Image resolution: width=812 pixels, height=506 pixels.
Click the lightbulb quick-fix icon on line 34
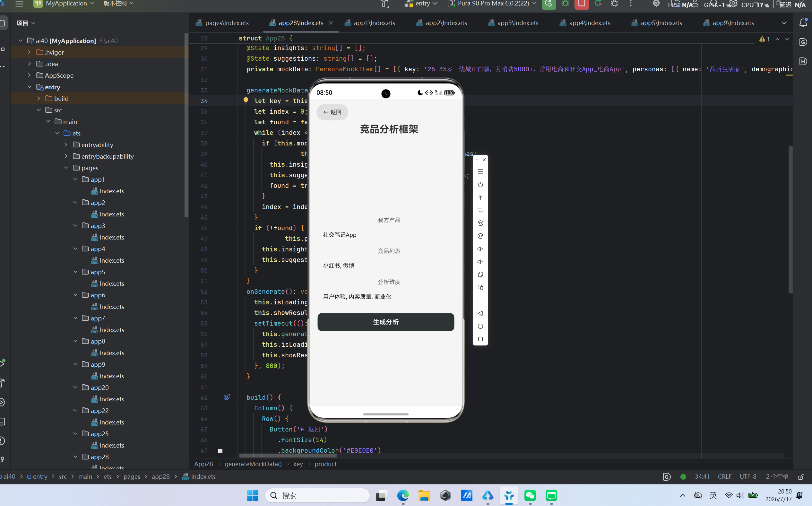coord(246,100)
